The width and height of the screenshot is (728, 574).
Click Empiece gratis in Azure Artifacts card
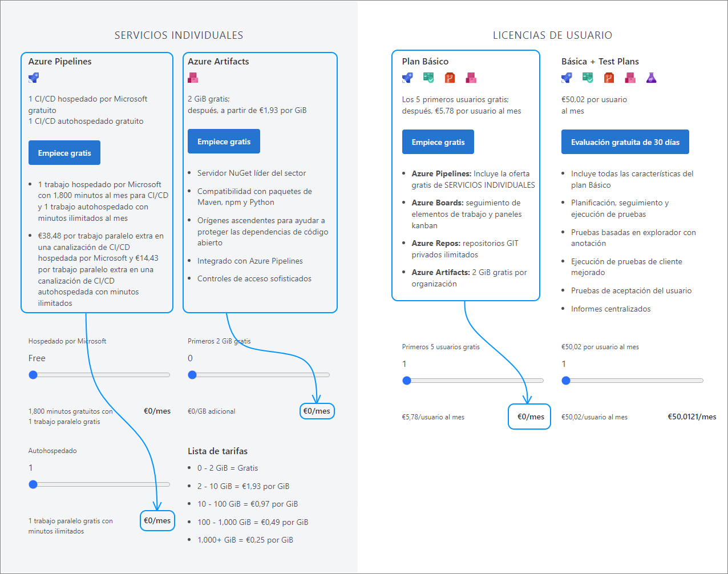(x=224, y=142)
